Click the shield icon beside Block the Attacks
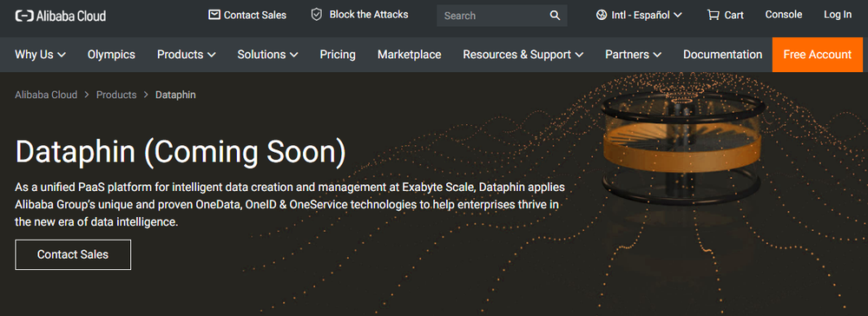 (317, 15)
